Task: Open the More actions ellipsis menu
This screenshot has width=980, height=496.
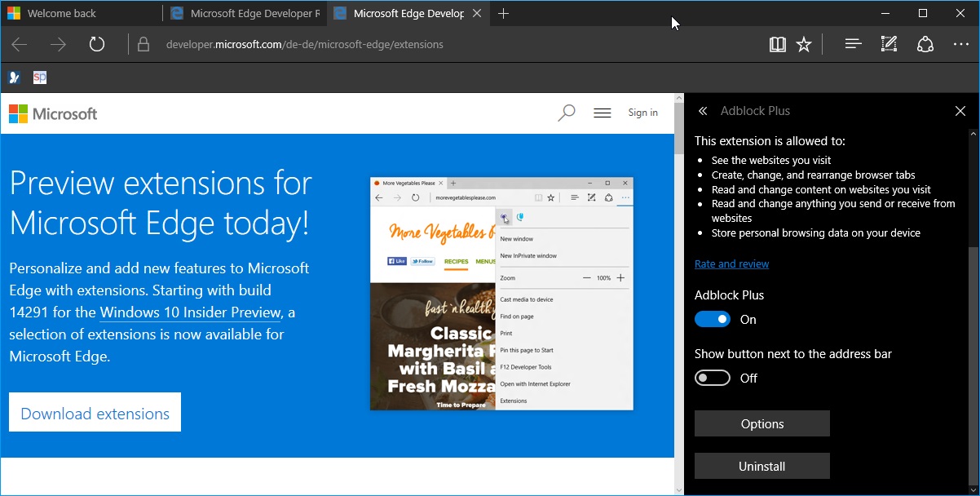Action: pos(961,44)
